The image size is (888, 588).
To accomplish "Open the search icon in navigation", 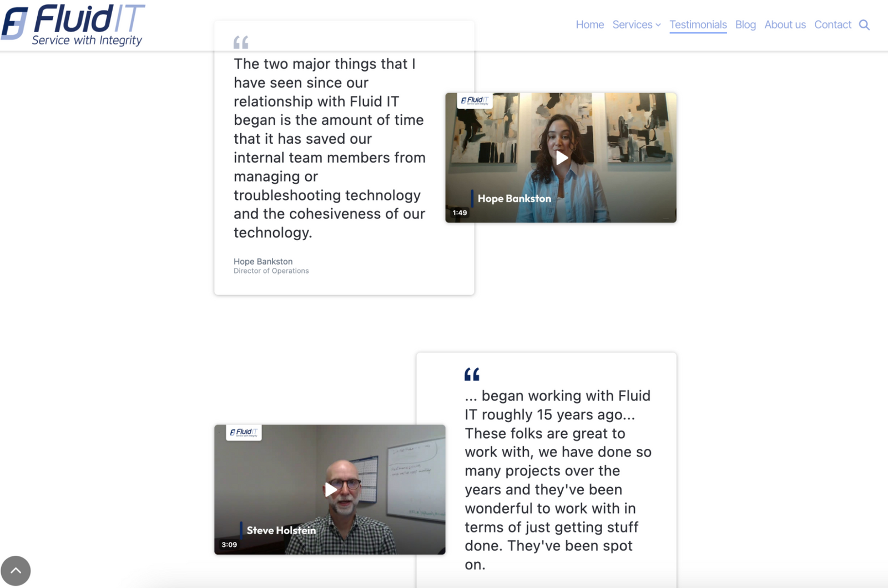I will click(x=864, y=24).
